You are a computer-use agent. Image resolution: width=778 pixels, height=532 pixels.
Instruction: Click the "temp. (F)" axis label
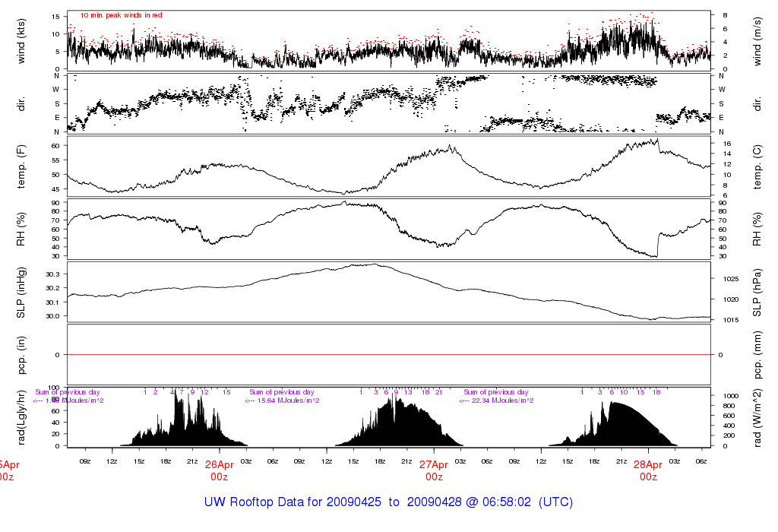tap(21, 166)
